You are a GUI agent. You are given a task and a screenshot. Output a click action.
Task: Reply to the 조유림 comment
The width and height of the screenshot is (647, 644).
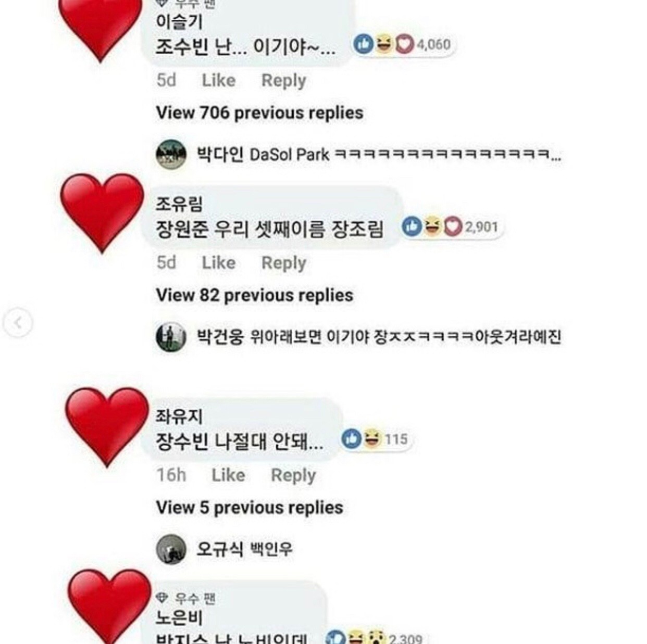click(x=283, y=263)
